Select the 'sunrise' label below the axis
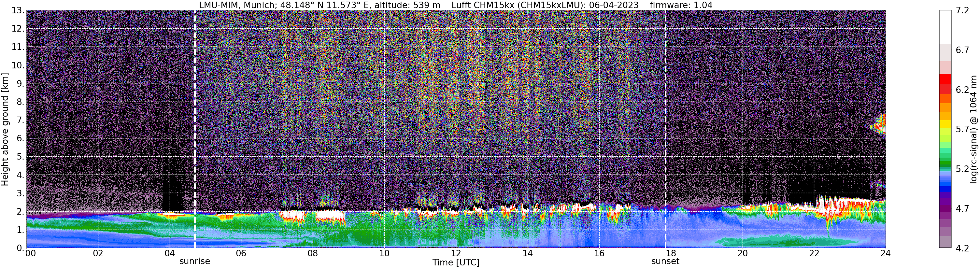This screenshot has height=269, width=980. click(x=195, y=262)
